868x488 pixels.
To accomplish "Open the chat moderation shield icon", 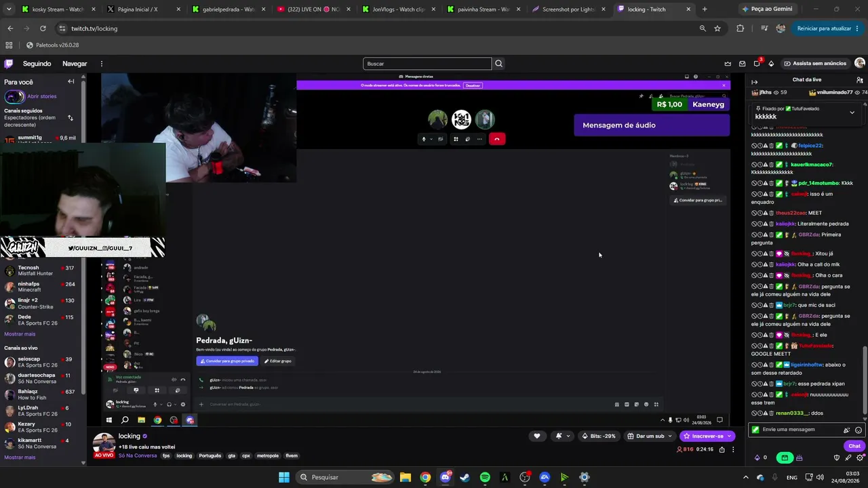I will [x=837, y=457].
